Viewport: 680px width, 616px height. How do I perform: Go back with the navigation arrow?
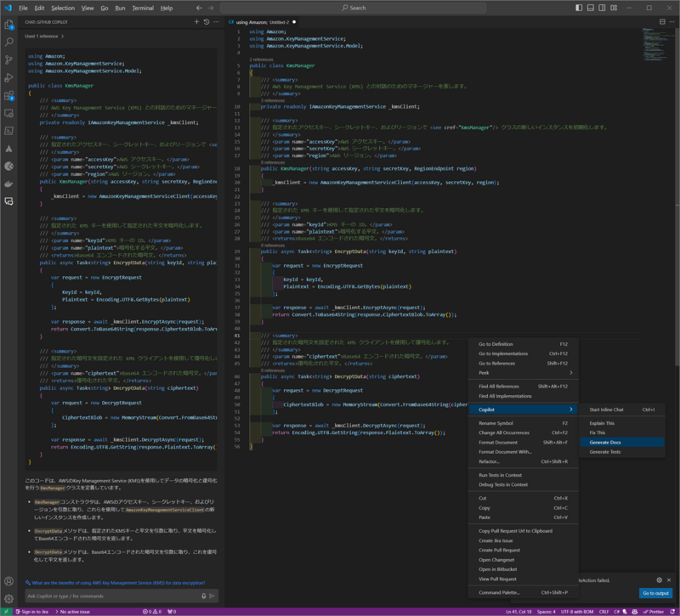[199, 8]
